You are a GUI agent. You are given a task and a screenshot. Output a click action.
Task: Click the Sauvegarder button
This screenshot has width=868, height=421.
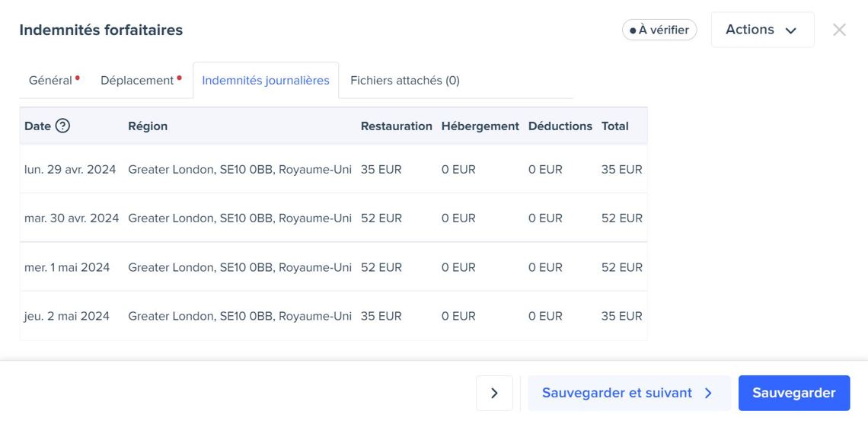(x=793, y=393)
